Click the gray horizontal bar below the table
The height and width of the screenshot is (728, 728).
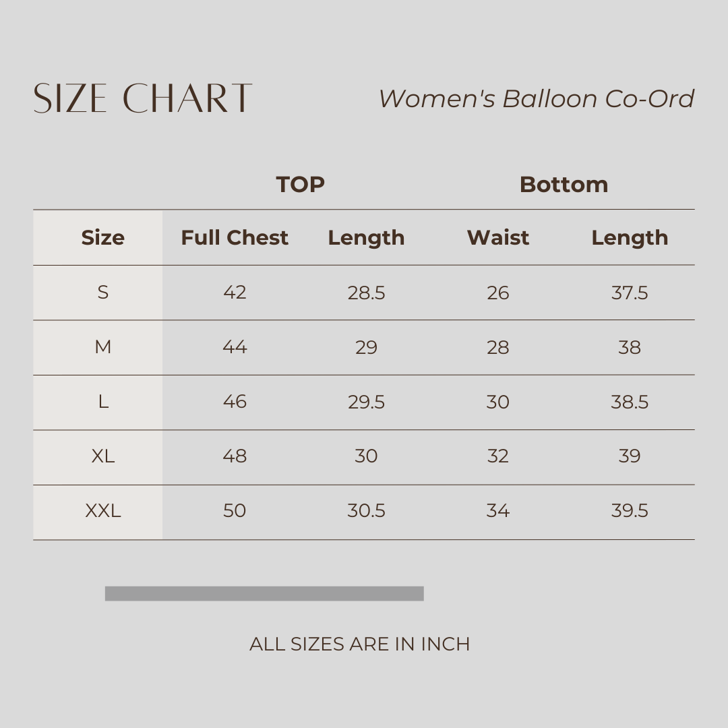tap(264, 593)
